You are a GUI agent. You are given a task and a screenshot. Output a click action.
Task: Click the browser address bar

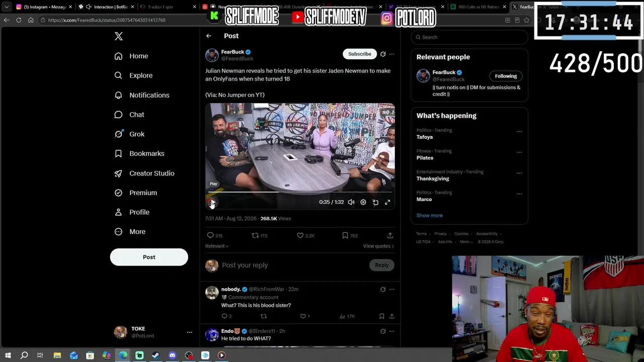[x=272, y=20]
